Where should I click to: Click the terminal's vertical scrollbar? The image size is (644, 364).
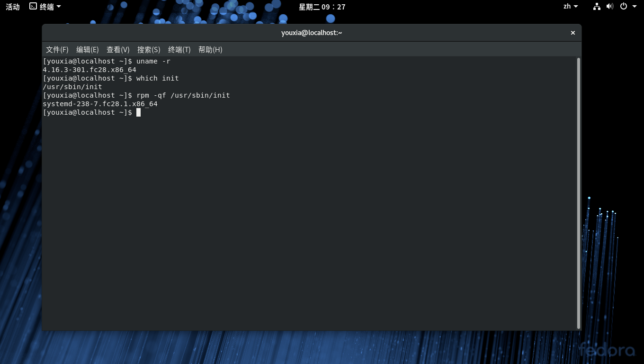579,190
